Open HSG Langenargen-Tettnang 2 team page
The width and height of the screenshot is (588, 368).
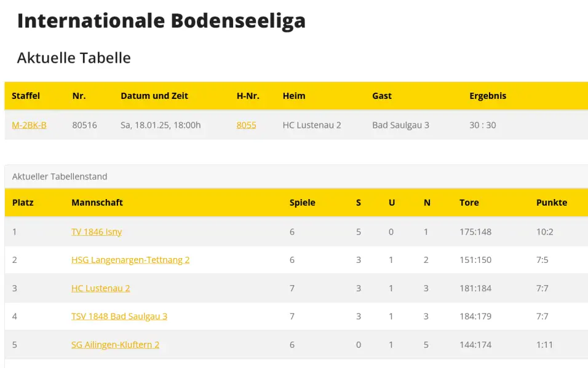tap(130, 260)
